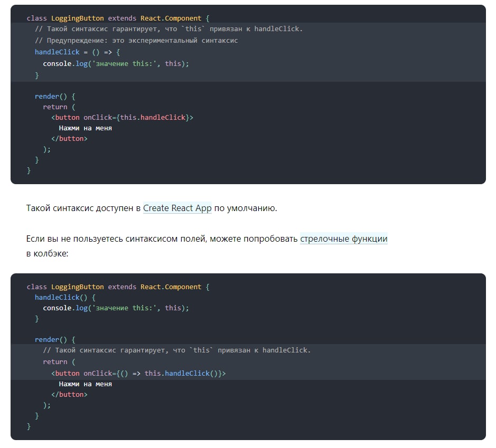Select the line handleClick = () => {
The width and height of the screenshot is (496, 448).
[77, 52]
